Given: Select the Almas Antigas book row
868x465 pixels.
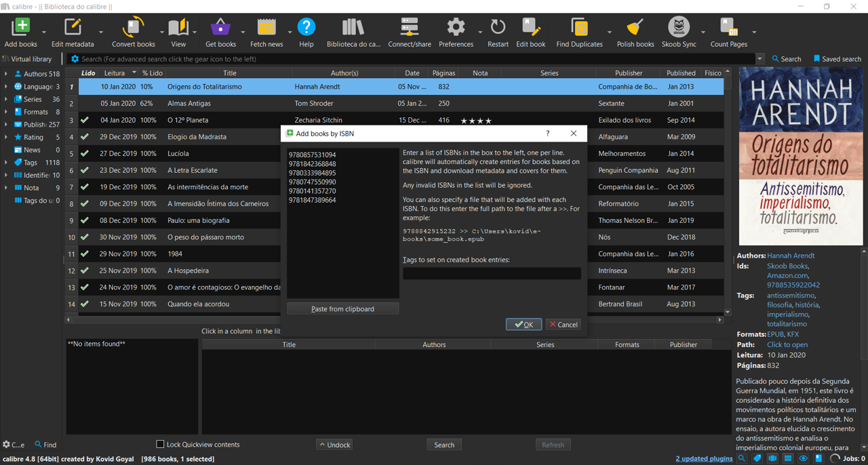Looking at the screenshot, I should (401, 103).
